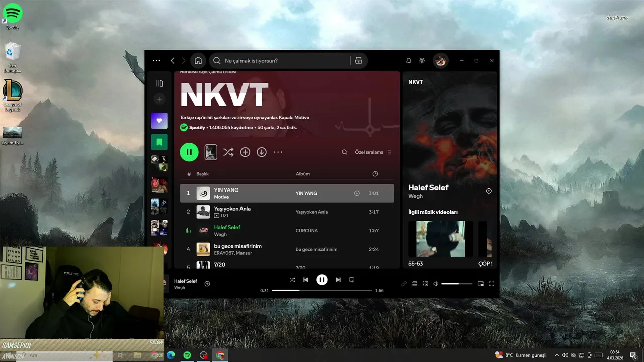Toggle the Your Library sidebar icon

[159, 83]
